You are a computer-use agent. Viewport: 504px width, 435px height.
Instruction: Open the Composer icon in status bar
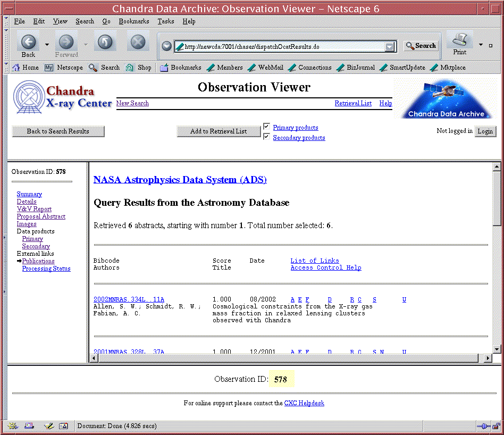[48, 426]
